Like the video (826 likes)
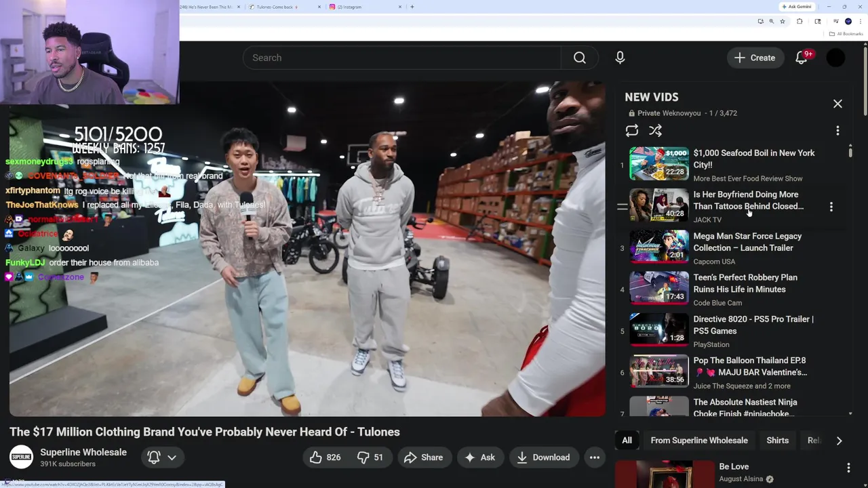This screenshot has height=488, width=868. click(325, 457)
